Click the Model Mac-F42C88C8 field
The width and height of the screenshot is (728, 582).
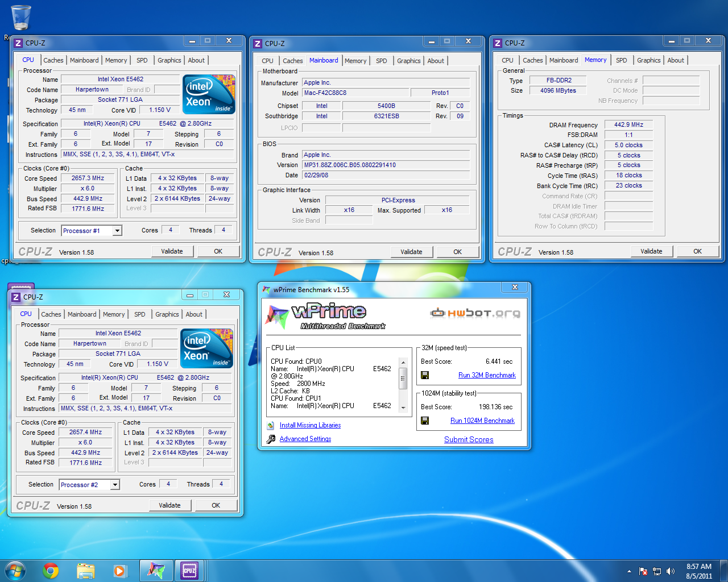pos(355,93)
